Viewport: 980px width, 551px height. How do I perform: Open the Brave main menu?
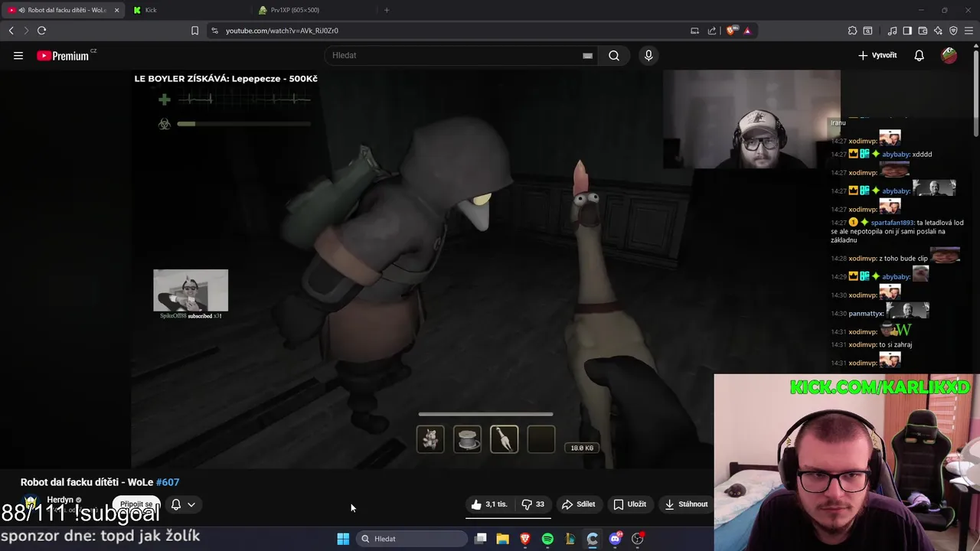(x=969, y=31)
